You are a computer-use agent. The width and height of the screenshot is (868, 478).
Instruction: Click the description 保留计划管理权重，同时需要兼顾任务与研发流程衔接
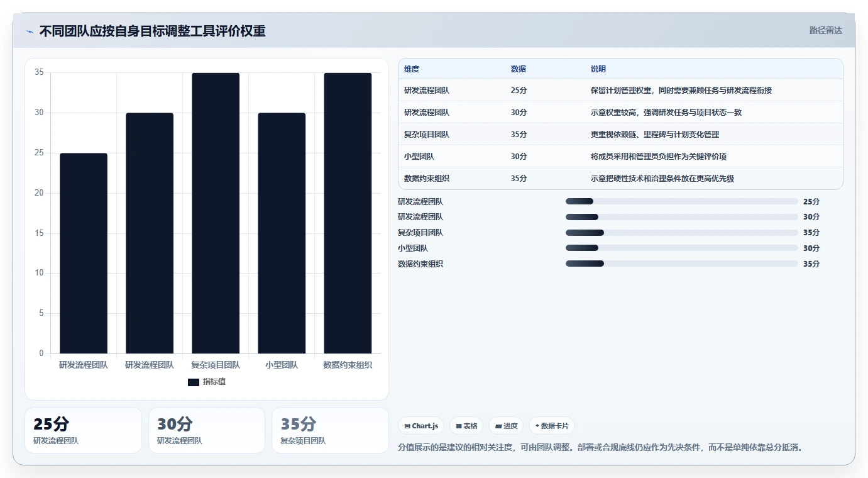point(681,91)
